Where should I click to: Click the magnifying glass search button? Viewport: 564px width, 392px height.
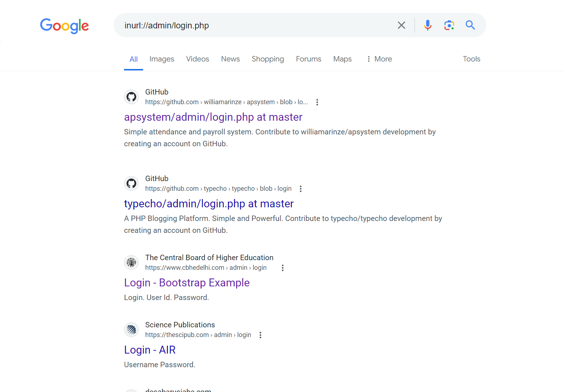tap(470, 25)
